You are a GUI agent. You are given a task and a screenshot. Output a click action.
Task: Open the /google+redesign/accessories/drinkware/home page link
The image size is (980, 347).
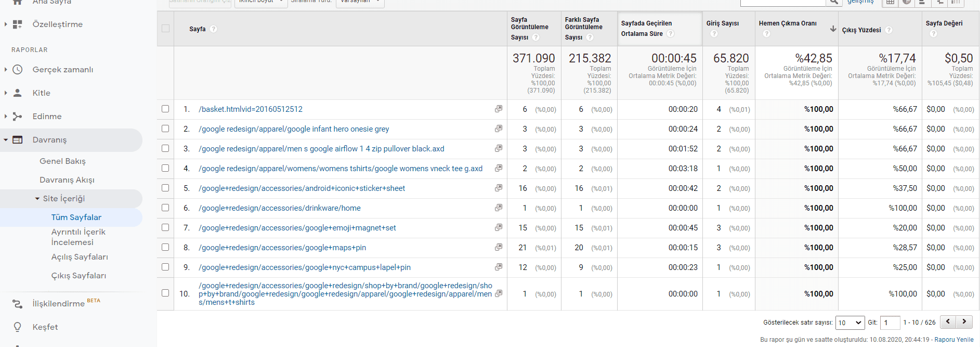[279, 208]
